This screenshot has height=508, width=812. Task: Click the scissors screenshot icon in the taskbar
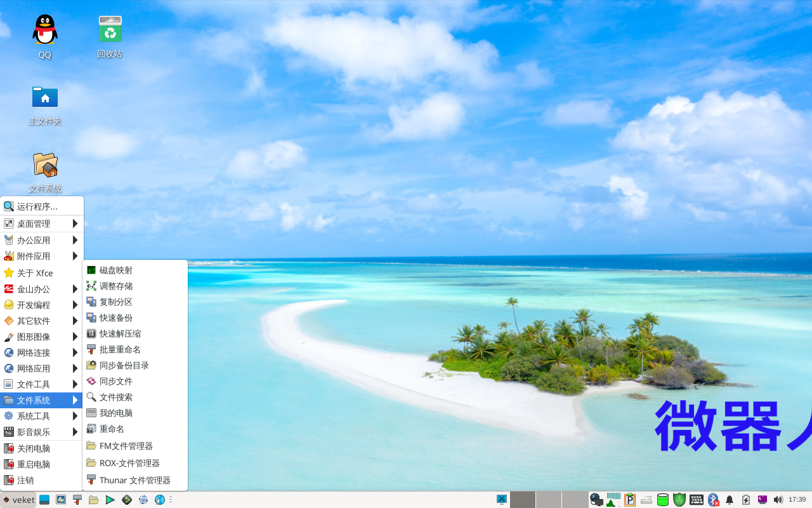click(x=502, y=500)
